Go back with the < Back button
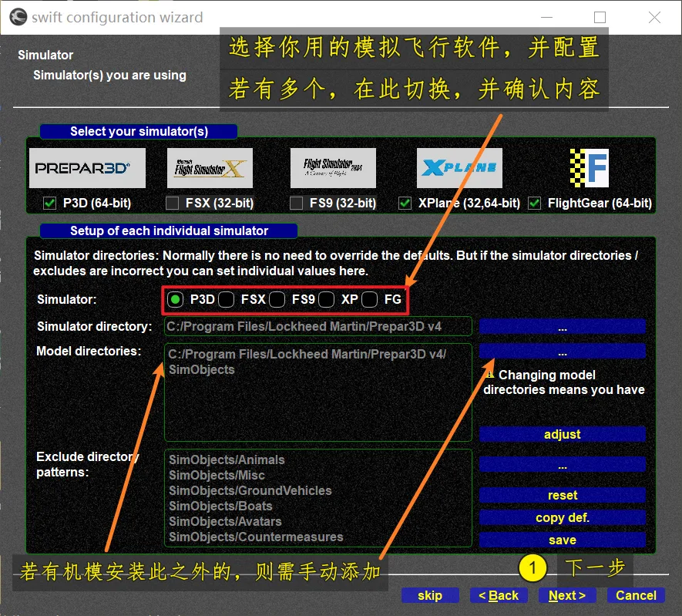682x616 pixels. coord(499,595)
